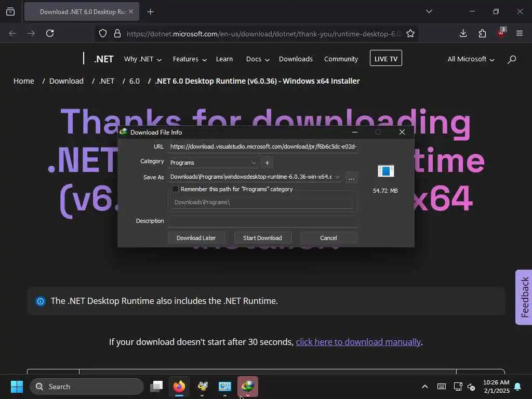Image resolution: width=532 pixels, height=399 pixels.
Task: Minimize the Download File Info dialog
Action: coord(354,132)
